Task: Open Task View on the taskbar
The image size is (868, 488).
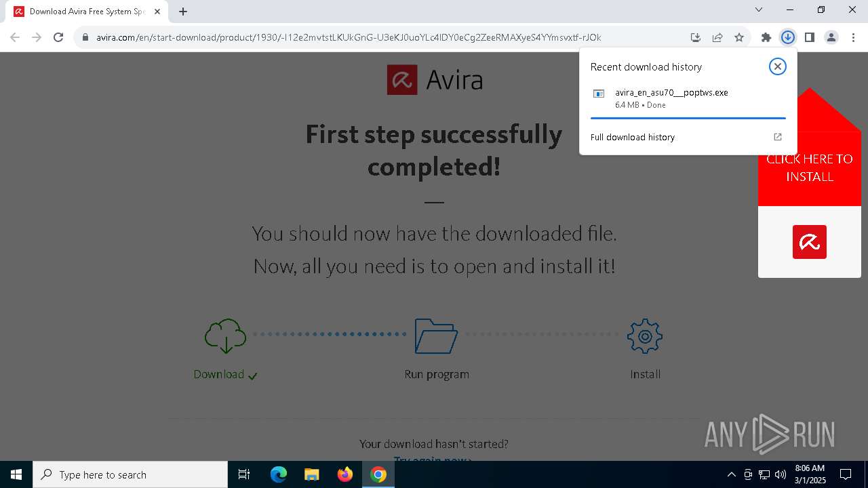Action: tap(244, 474)
